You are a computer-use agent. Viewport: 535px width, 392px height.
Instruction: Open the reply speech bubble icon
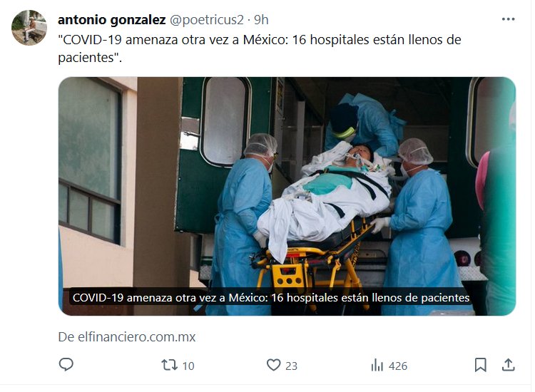66,365
